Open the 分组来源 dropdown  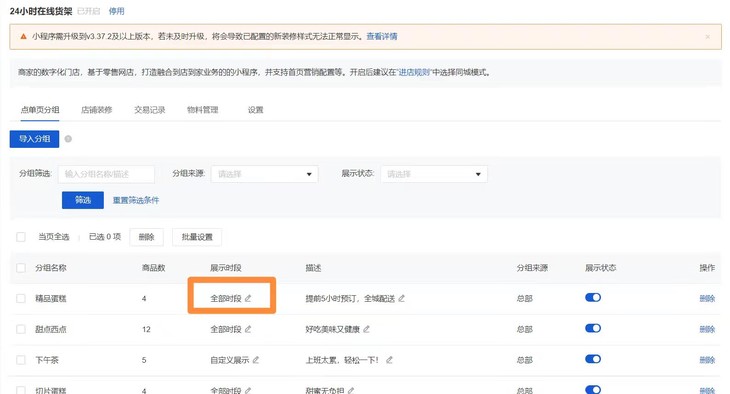pyautogui.click(x=264, y=174)
